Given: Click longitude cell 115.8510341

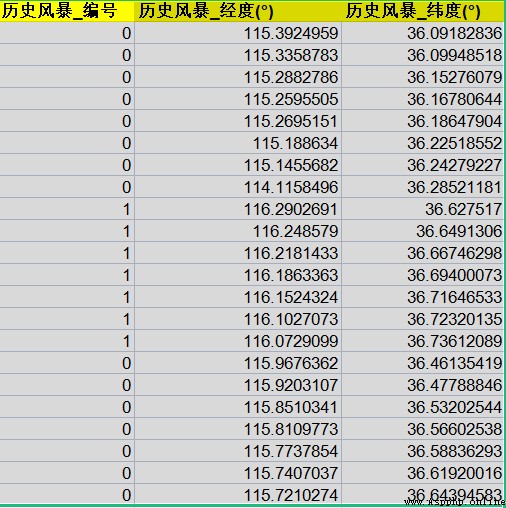Looking at the screenshot, I should (238, 407).
